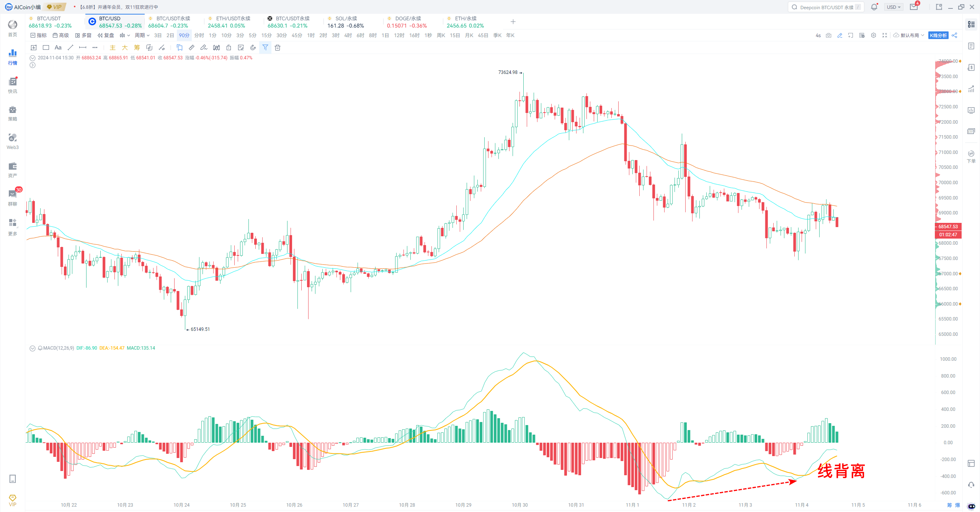Screen dimensions: 980x512
Task: Open the 首页 home icon in sidebar
Action: [13, 28]
